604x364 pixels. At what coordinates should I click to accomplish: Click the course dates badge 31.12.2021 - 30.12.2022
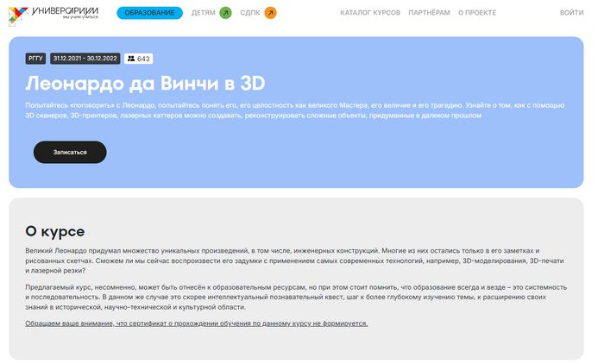pos(85,59)
